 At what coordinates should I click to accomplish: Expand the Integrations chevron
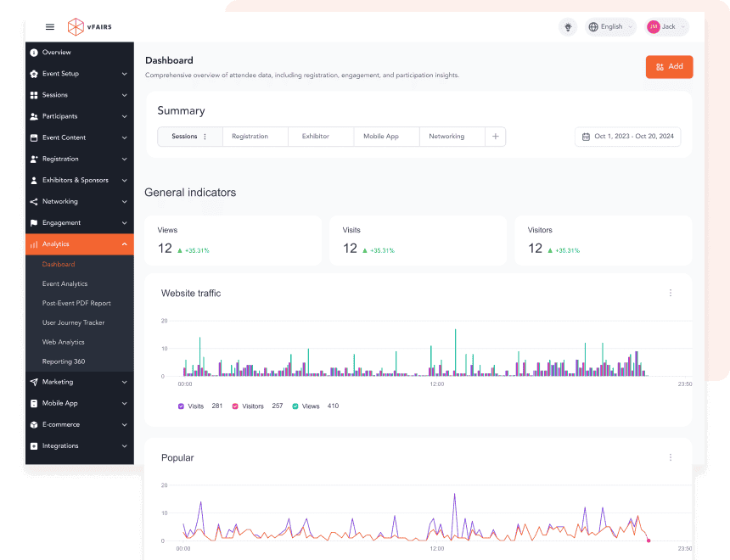[x=124, y=446]
